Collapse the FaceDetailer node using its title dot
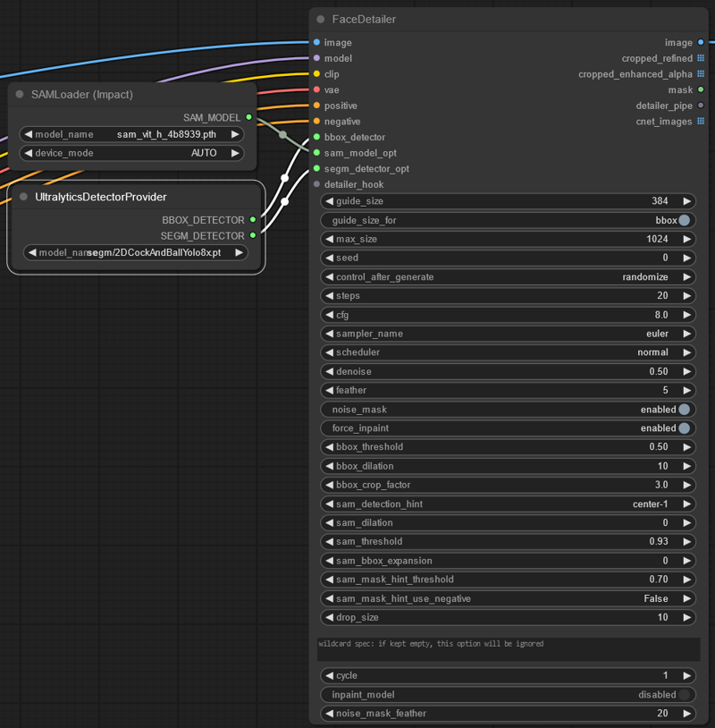The height and width of the screenshot is (728, 715). click(x=321, y=19)
